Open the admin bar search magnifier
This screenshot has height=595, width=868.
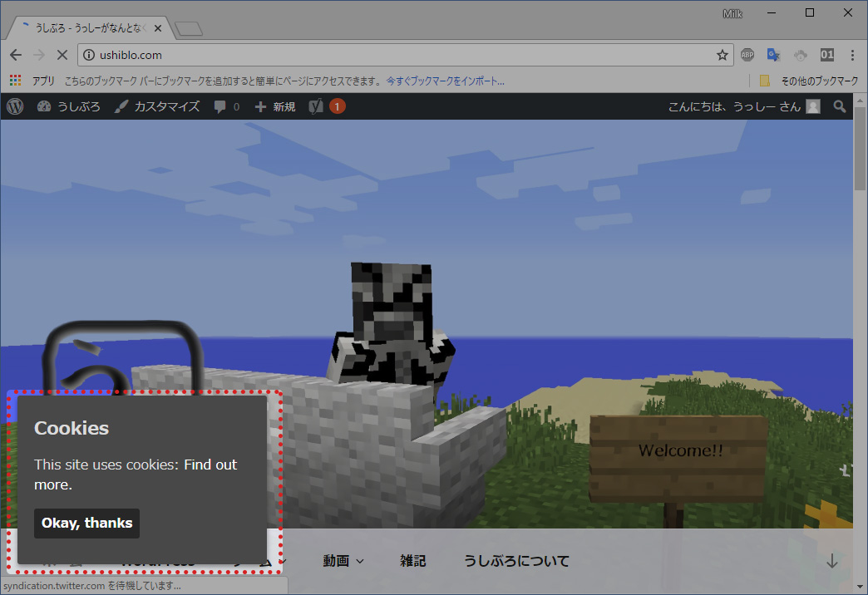(840, 106)
